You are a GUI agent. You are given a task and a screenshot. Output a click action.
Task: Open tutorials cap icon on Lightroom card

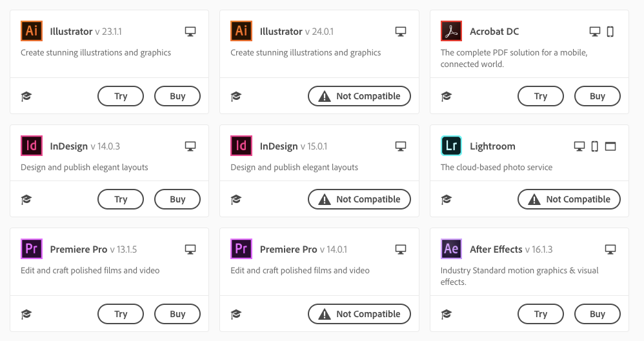point(446,199)
